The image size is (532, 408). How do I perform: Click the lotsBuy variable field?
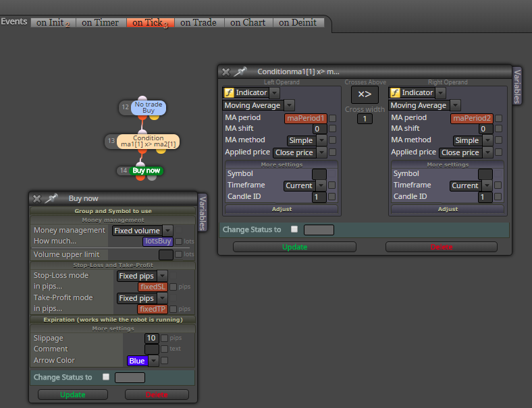click(158, 241)
